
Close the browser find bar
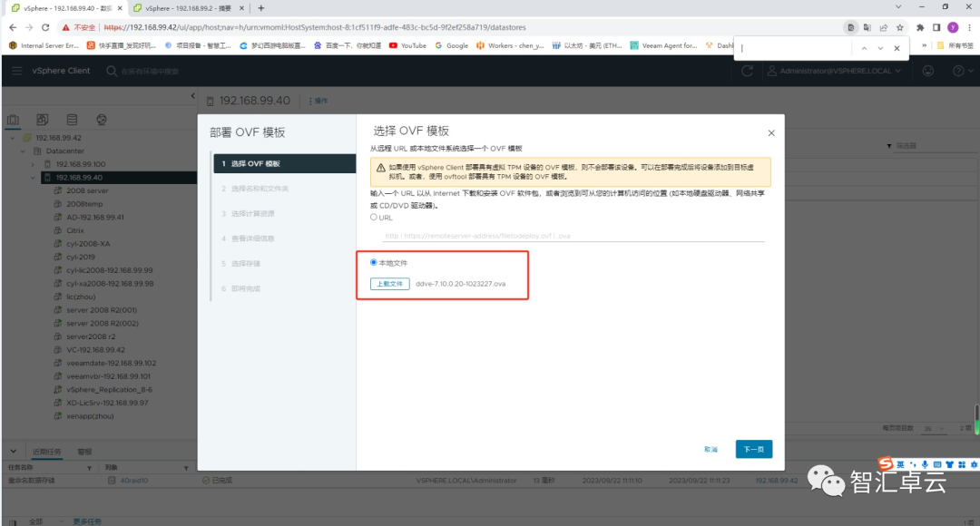pos(897,48)
